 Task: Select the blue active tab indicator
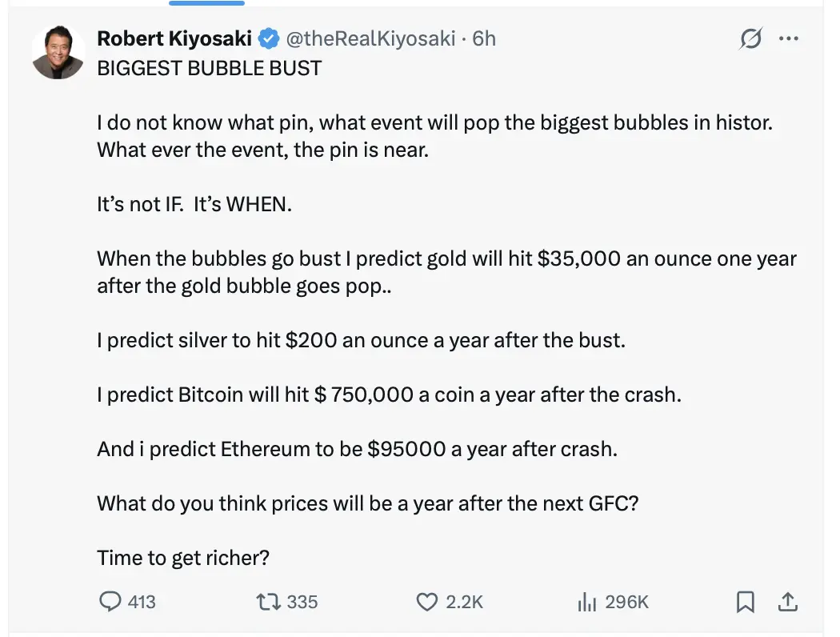[x=207, y=3]
